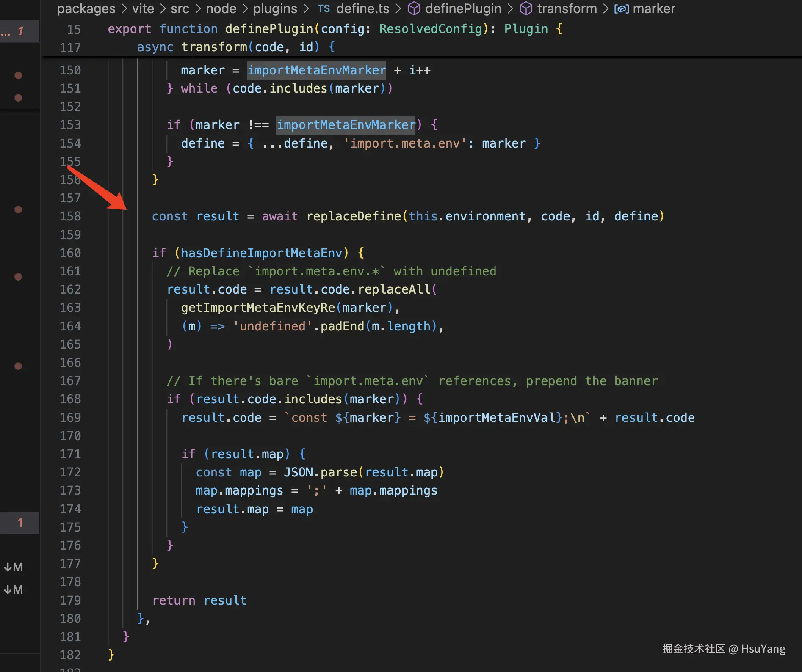Select line number 172 in the gutter
802x672 pixels.
70,472
